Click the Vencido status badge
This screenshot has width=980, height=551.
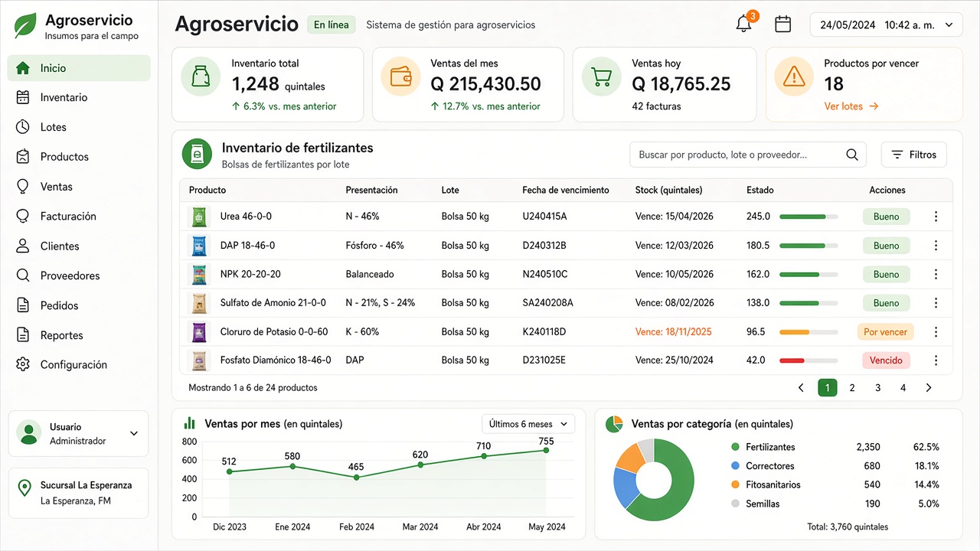point(886,360)
